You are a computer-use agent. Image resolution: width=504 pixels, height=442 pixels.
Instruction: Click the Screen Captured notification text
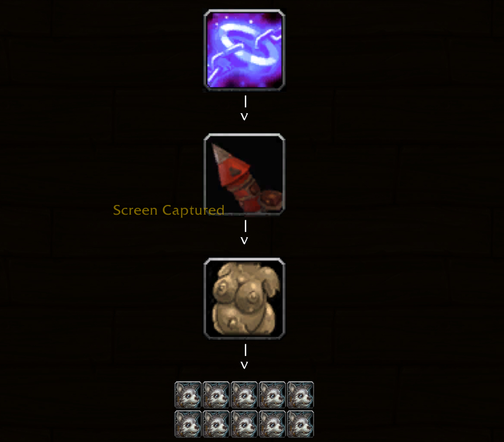[169, 211]
